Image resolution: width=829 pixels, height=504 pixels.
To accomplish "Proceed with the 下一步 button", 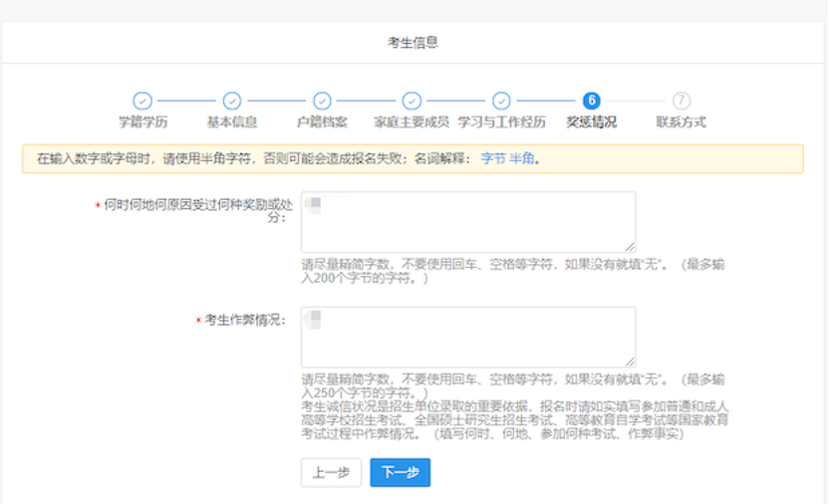I will tap(401, 472).
